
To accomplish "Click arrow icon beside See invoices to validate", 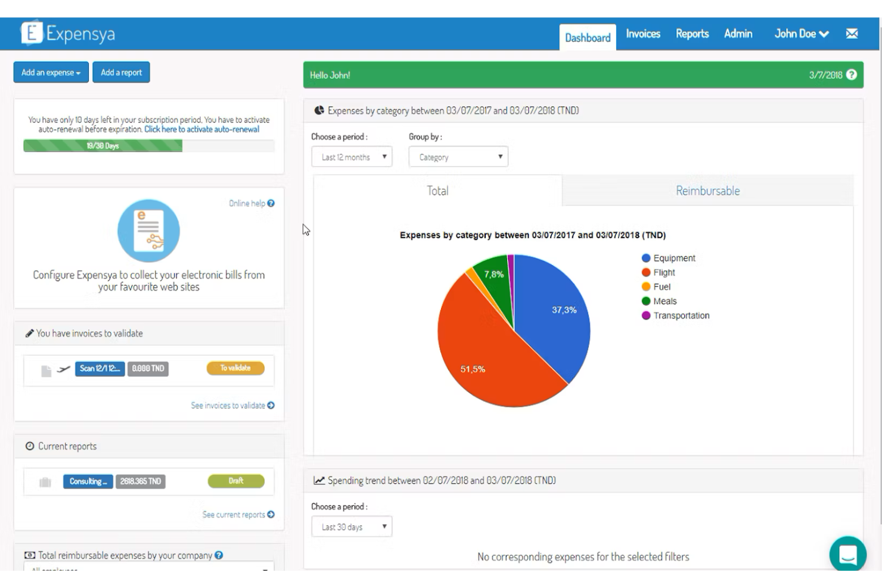I will pos(271,405).
